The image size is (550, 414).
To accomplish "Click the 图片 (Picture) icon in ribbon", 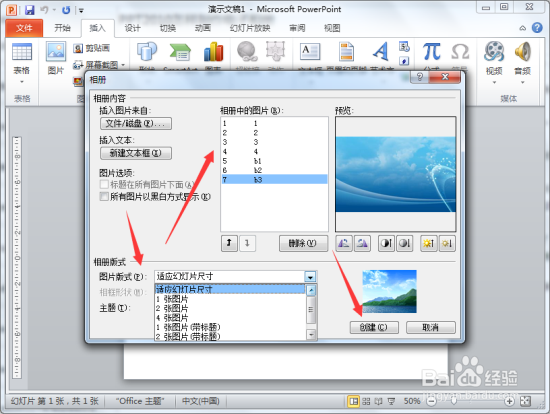I will point(56,52).
